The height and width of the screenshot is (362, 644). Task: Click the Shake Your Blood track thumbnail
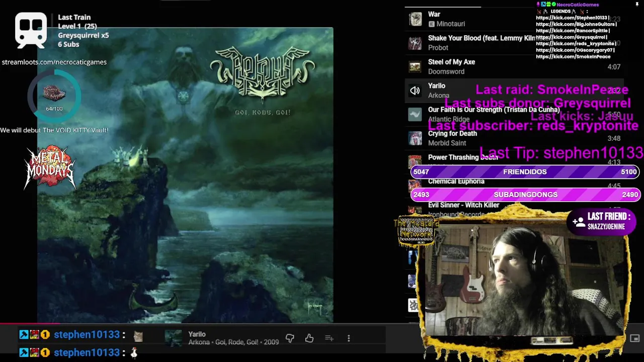tap(415, 43)
